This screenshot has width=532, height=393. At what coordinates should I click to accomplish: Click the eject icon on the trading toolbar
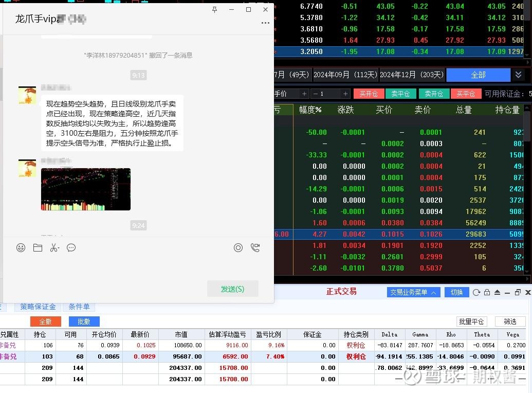(498, 292)
